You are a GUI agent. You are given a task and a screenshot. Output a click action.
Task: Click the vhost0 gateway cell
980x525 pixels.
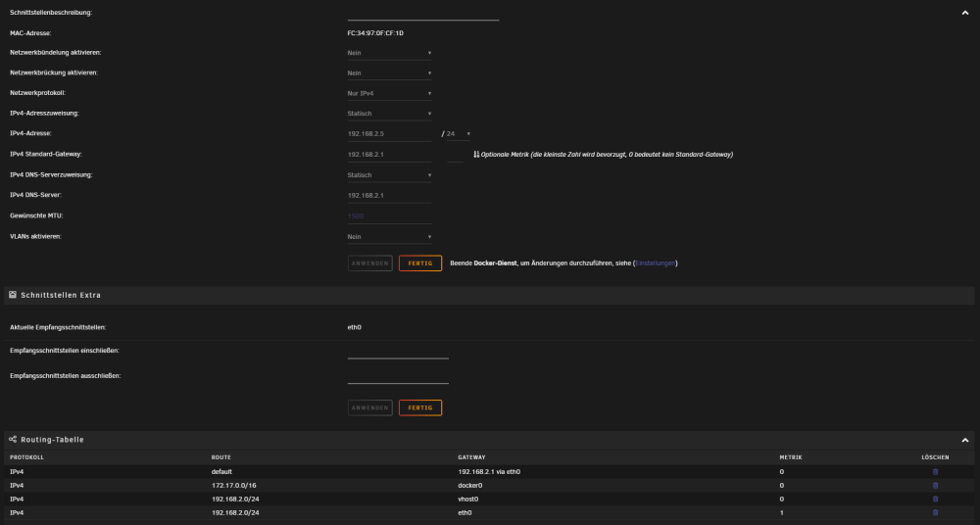point(469,500)
